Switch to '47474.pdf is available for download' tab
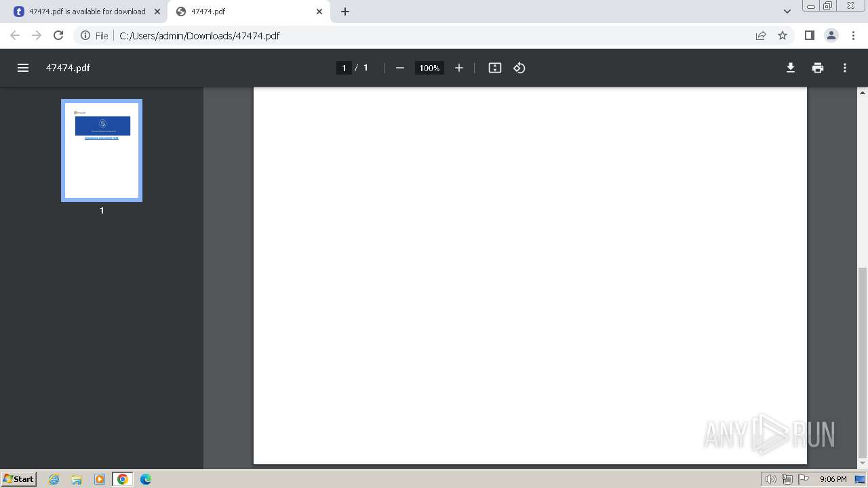This screenshot has width=868, height=488. [x=87, y=12]
